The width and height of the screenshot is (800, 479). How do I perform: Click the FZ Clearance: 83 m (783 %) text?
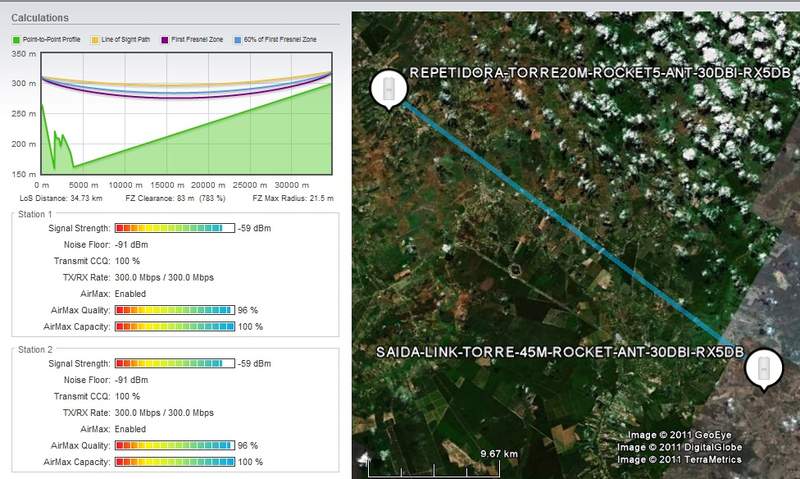click(x=175, y=198)
